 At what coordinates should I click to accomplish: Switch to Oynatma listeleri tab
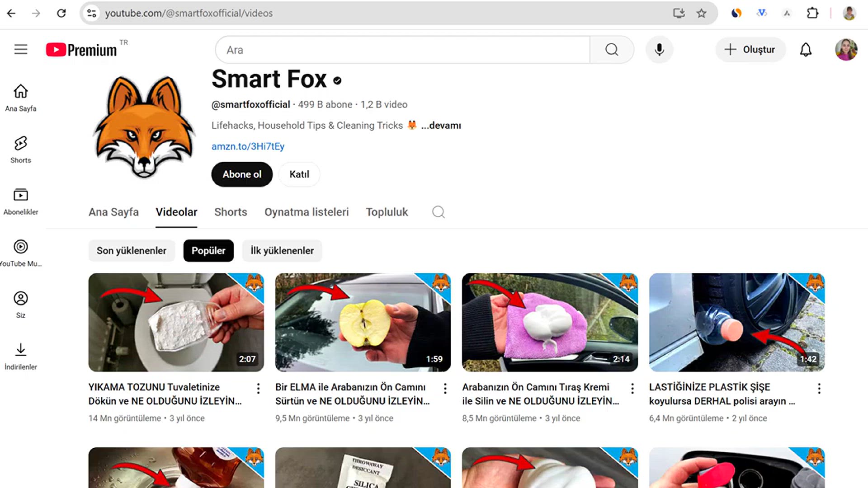tap(307, 212)
